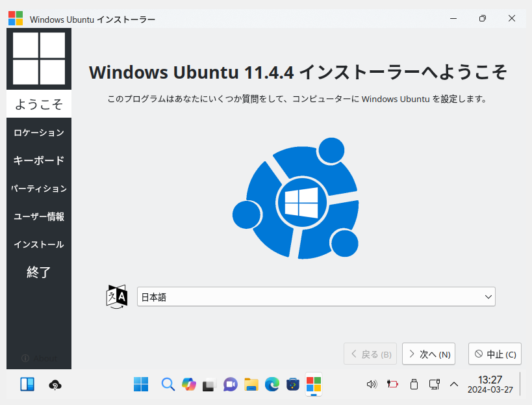Image resolution: width=532 pixels, height=405 pixels.
Task: Select the キーボード step in sidebar
Action: click(x=39, y=160)
